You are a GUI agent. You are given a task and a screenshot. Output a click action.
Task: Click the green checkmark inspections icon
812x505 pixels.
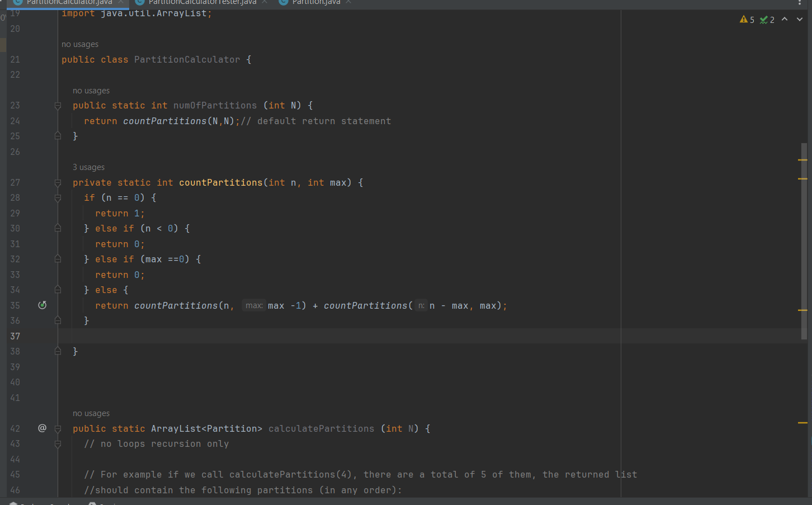coord(764,19)
